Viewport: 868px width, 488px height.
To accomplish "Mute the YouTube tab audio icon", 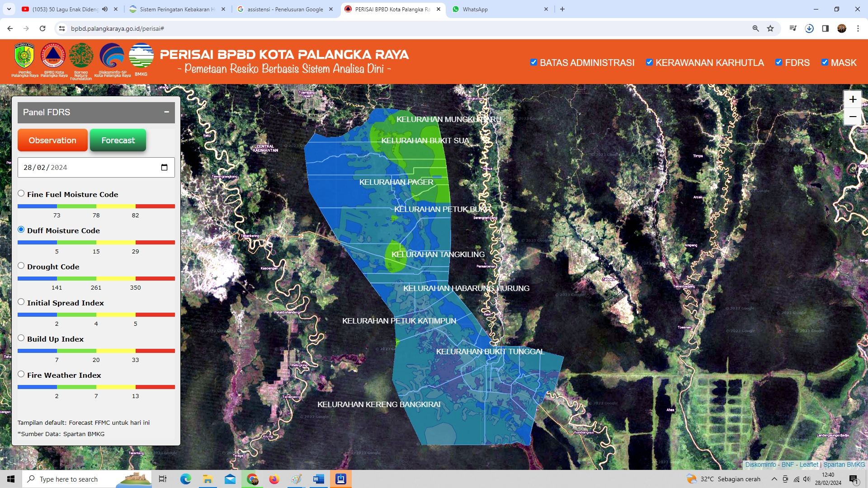I will (x=105, y=9).
